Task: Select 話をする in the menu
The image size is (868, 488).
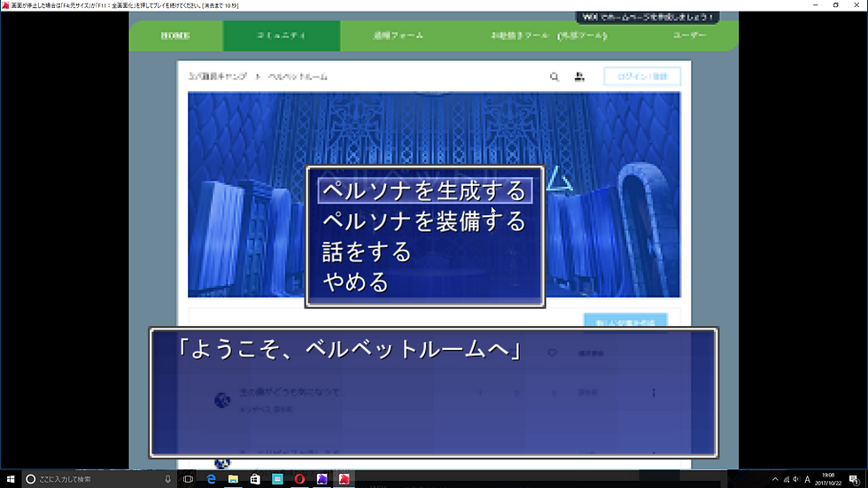Action: point(367,252)
